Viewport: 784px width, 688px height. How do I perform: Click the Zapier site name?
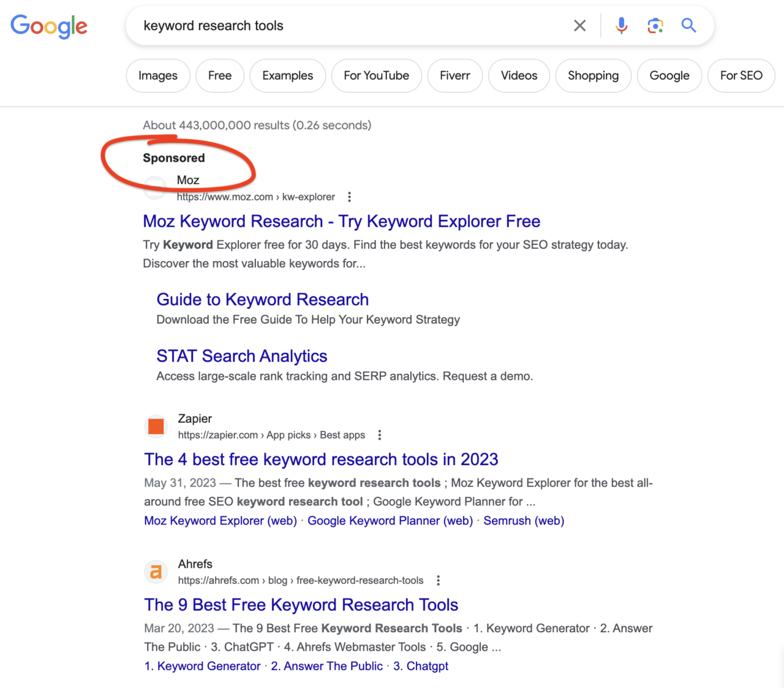[x=195, y=418]
